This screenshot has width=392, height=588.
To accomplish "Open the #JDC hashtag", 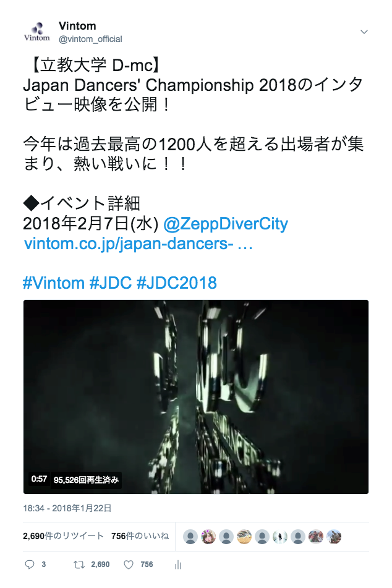I will tap(111, 283).
